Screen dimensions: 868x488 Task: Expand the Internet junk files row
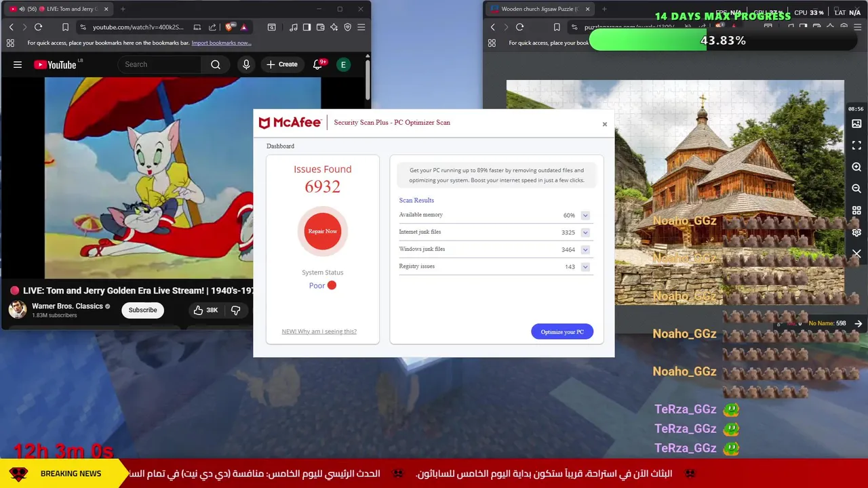click(585, 232)
